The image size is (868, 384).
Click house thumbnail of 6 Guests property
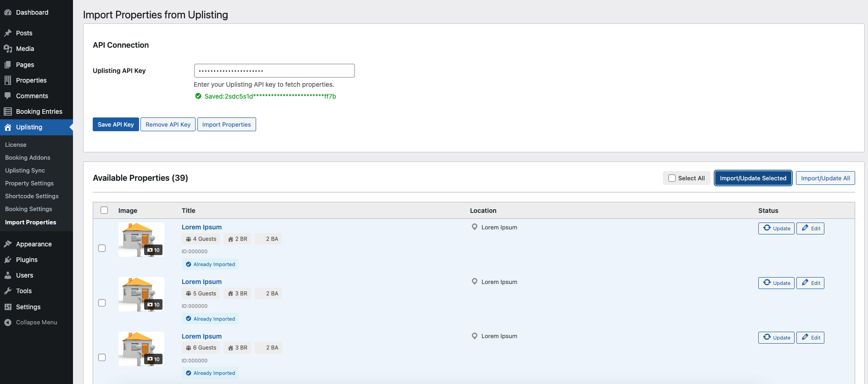141,349
